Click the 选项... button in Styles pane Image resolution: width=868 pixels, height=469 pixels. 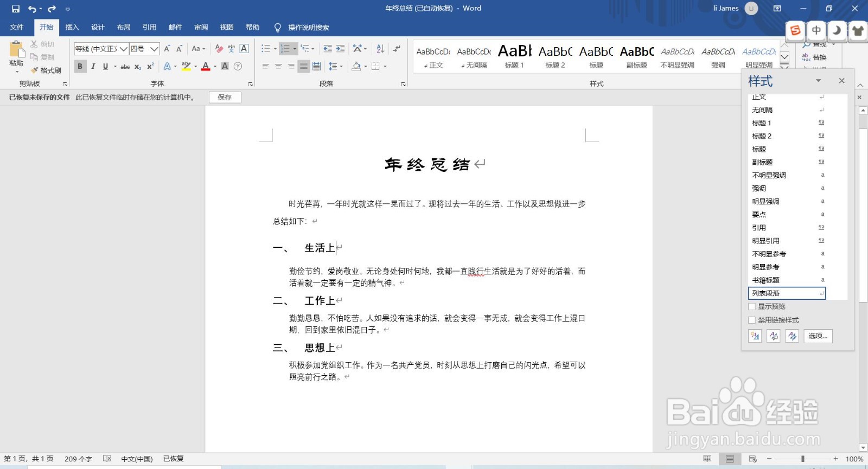click(818, 336)
